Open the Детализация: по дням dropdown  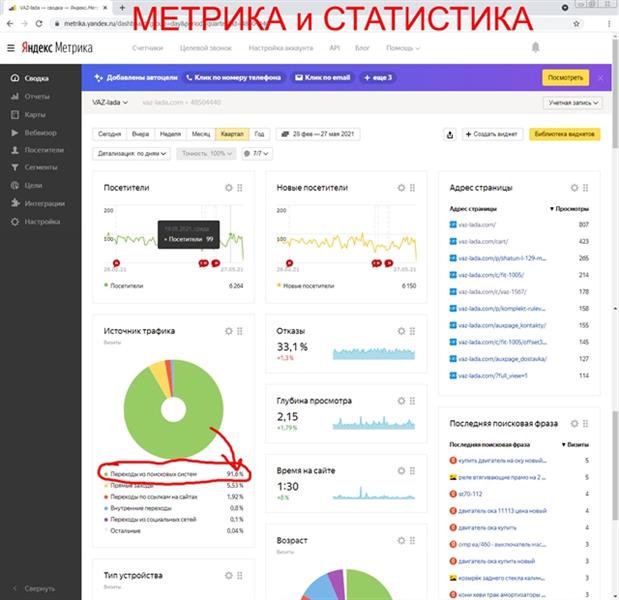click(131, 154)
